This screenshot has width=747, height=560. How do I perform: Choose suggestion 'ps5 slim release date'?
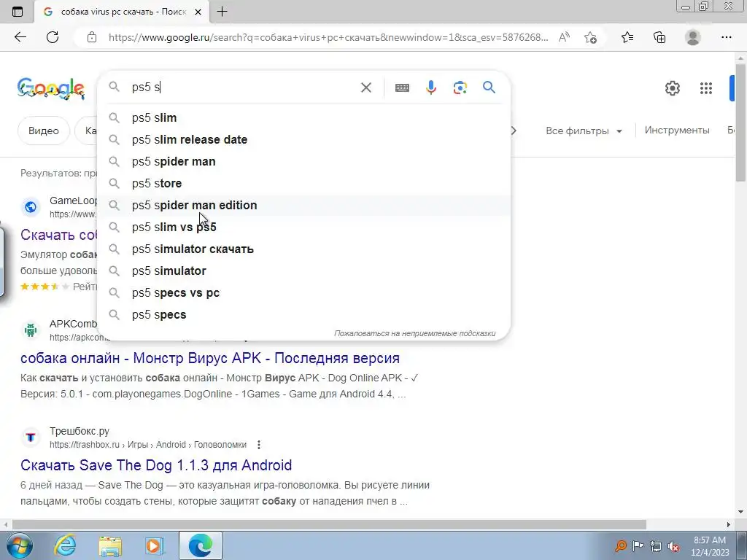(303, 139)
